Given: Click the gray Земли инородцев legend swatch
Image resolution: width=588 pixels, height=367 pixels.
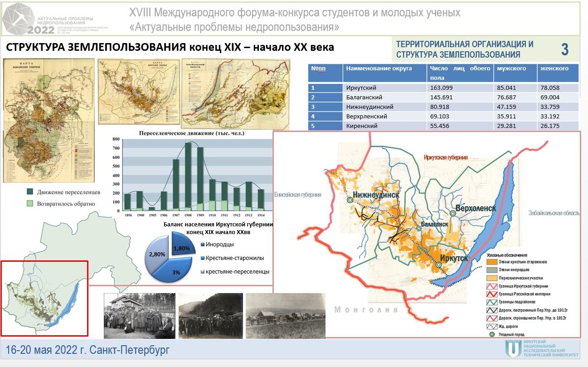Looking at the screenshot, I should click(x=492, y=270).
